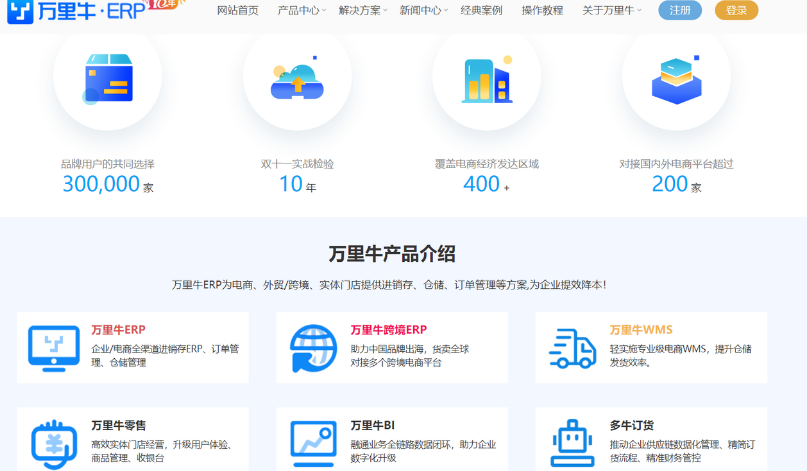Expand the 解决方案 dropdown menu
This screenshot has height=471, width=807.
click(x=363, y=10)
